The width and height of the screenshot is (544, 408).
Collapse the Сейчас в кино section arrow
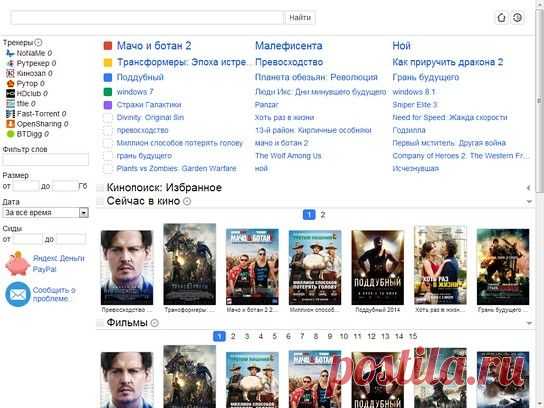[x=529, y=202]
